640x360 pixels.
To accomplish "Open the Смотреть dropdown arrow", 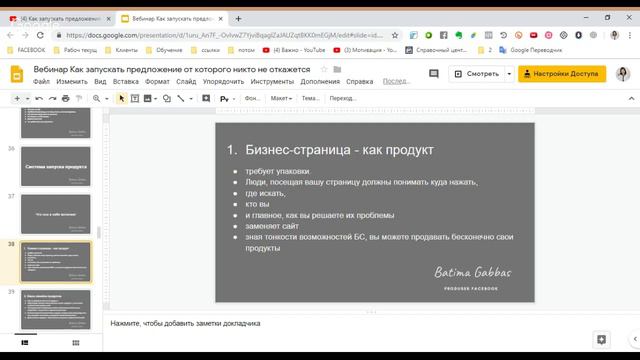I will (509, 74).
